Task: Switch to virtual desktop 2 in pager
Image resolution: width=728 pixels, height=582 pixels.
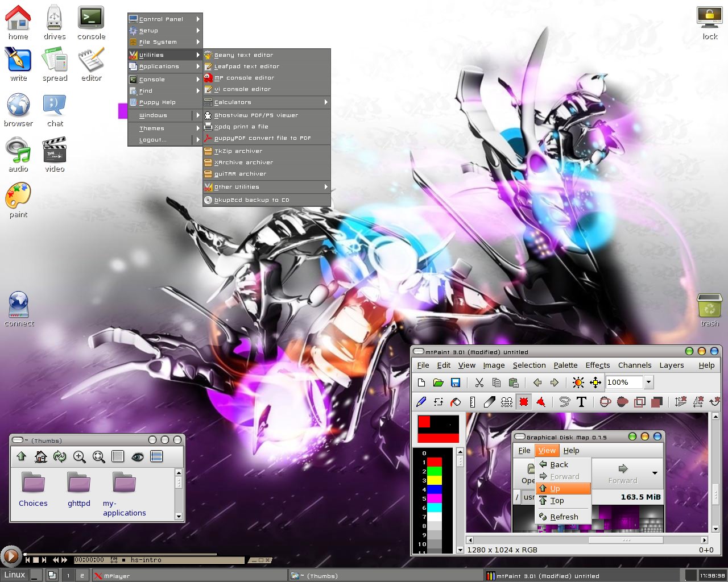Action: point(82,576)
